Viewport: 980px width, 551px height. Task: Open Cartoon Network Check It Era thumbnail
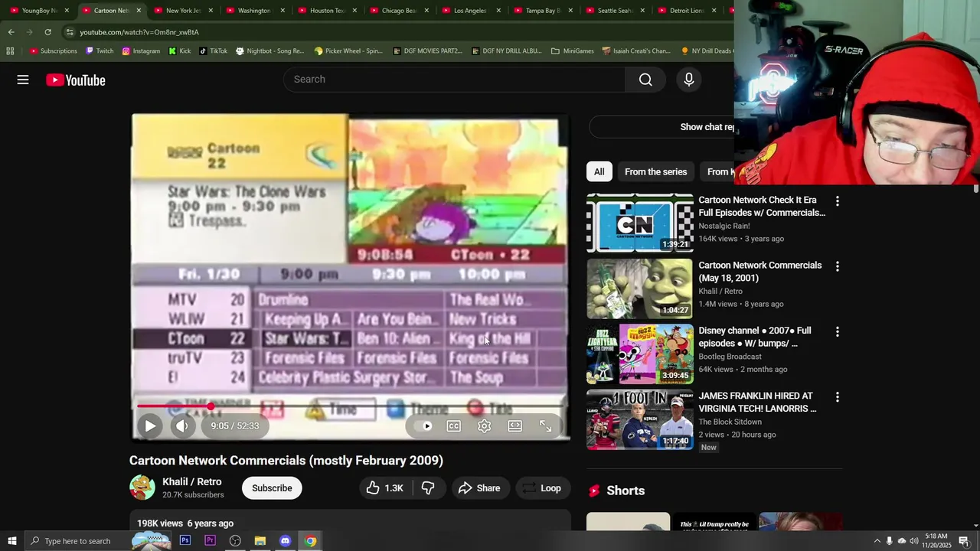point(640,223)
